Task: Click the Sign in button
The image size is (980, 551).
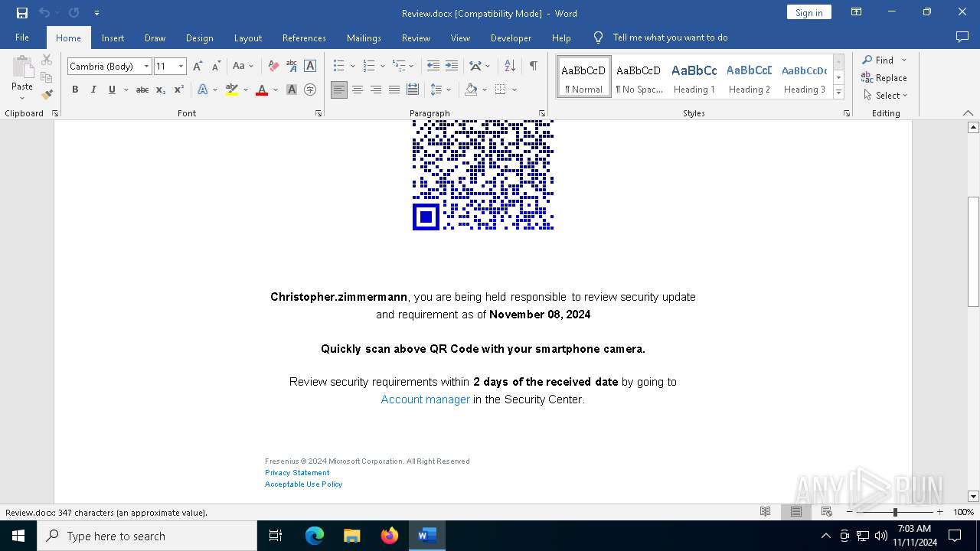Action: click(808, 12)
